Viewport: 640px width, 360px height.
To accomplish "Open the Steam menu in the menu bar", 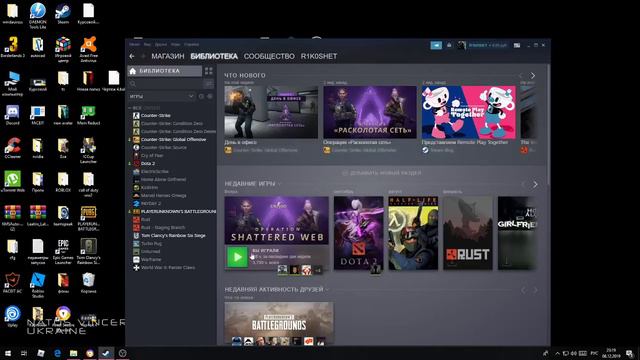I will [134, 44].
